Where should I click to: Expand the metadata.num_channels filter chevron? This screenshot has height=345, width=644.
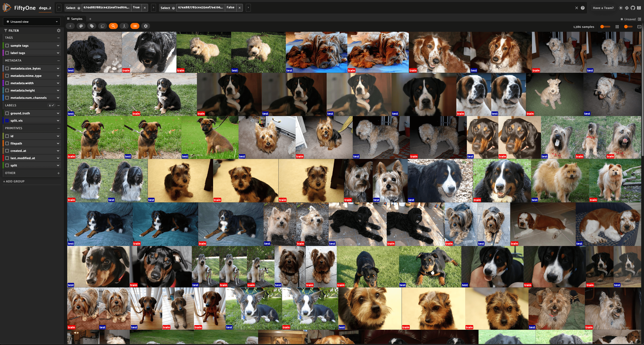click(x=58, y=98)
